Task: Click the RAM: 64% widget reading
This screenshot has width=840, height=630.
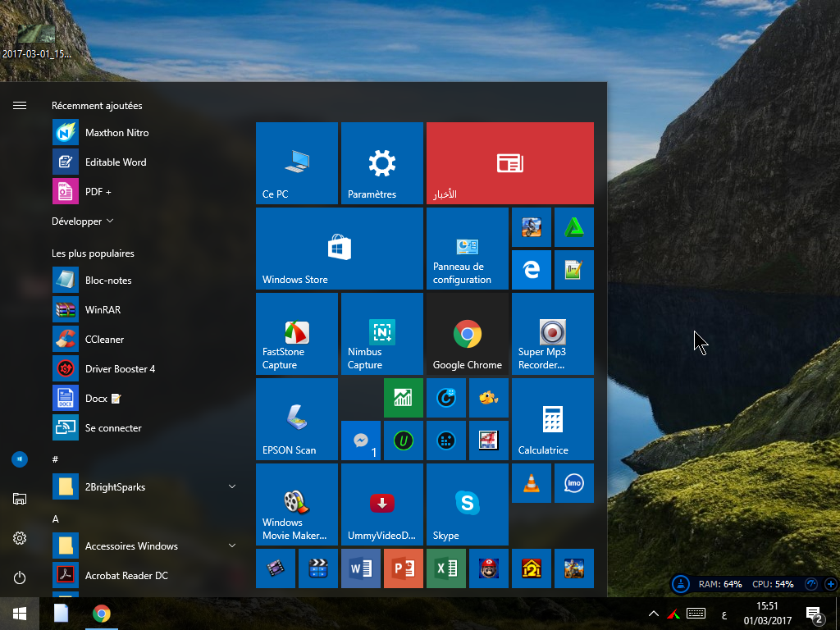Action: pyautogui.click(x=720, y=584)
